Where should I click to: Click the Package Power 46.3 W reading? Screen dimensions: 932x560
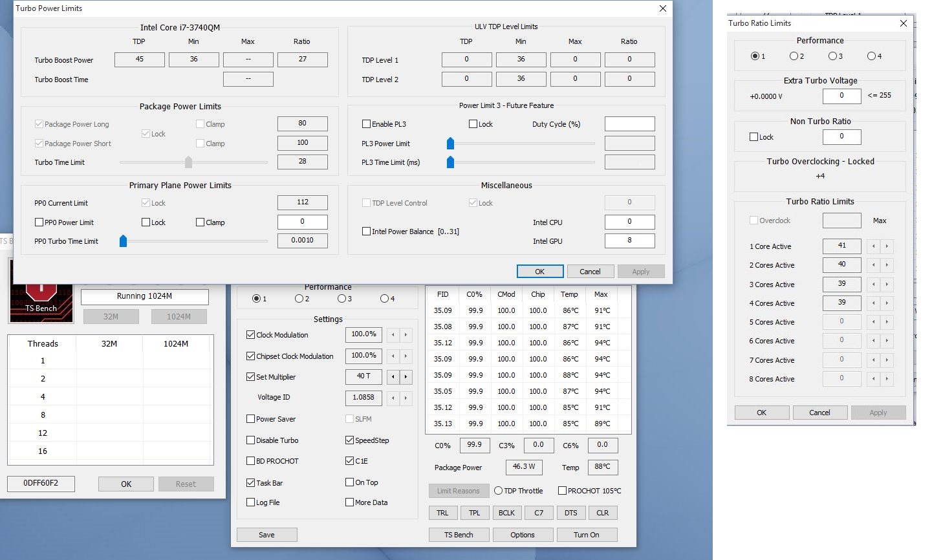(523, 467)
